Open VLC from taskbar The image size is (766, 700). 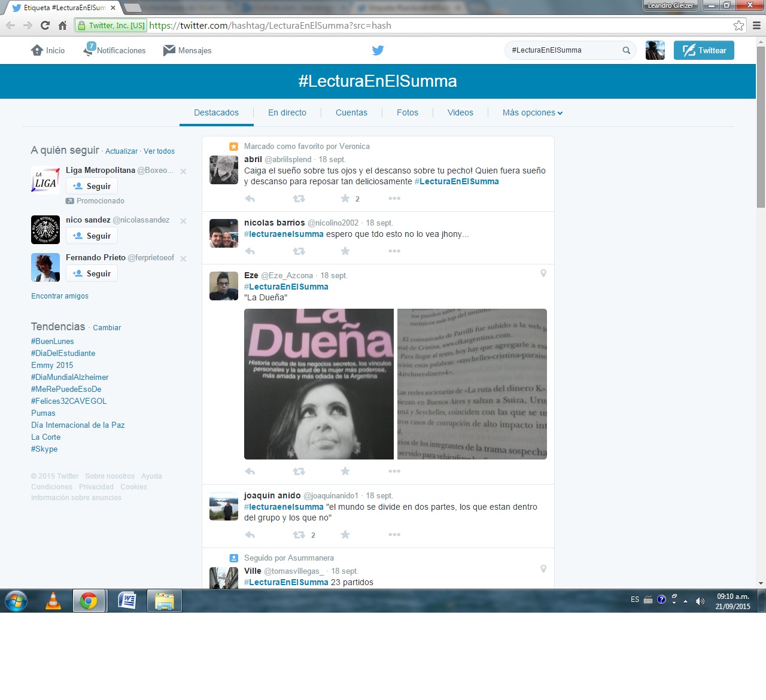(53, 601)
